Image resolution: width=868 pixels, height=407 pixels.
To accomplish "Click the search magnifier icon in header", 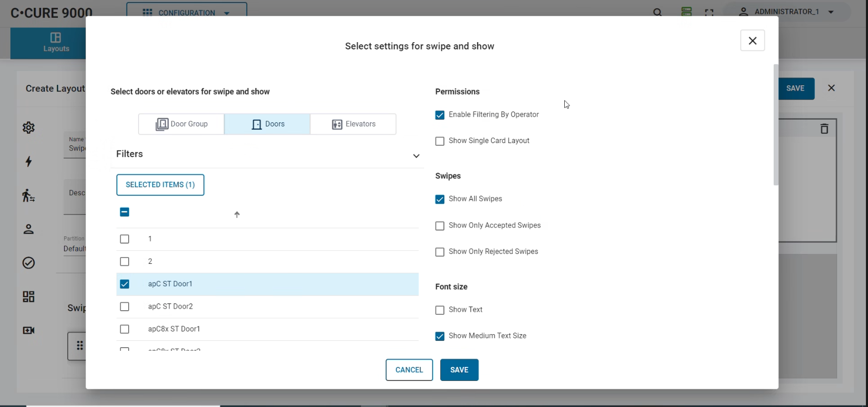I will click(x=658, y=12).
